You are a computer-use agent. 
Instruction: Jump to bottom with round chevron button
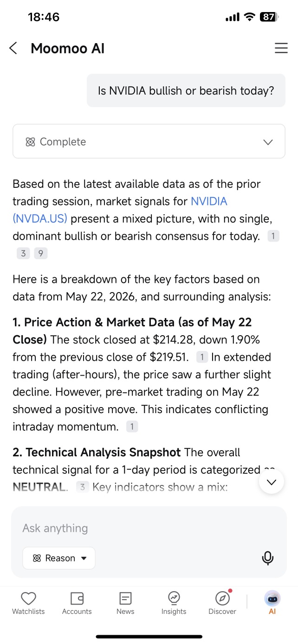[272, 482]
